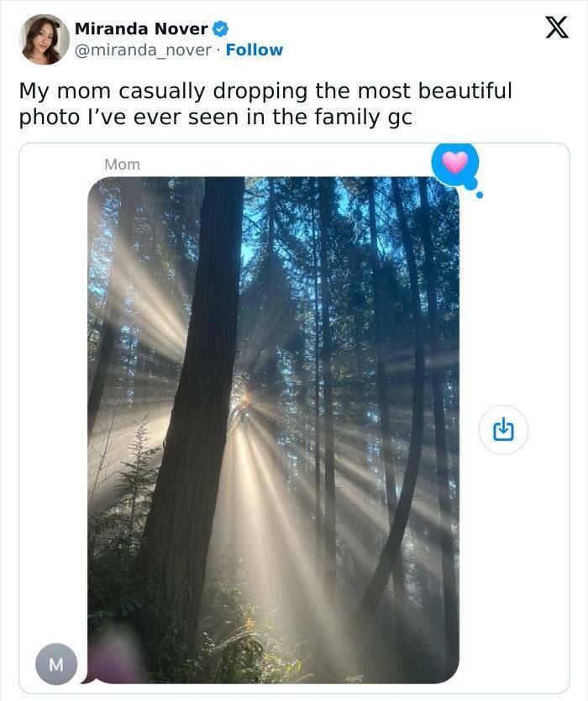Save the photo with the download icon

(x=501, y=431)
